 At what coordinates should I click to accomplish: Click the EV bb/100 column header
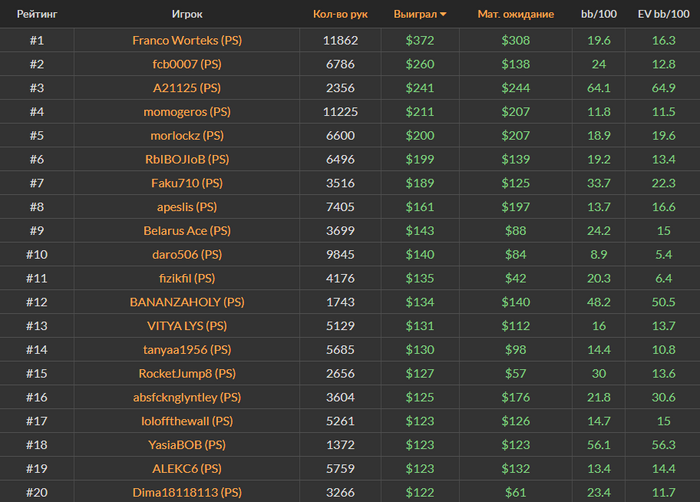(662, 15)
